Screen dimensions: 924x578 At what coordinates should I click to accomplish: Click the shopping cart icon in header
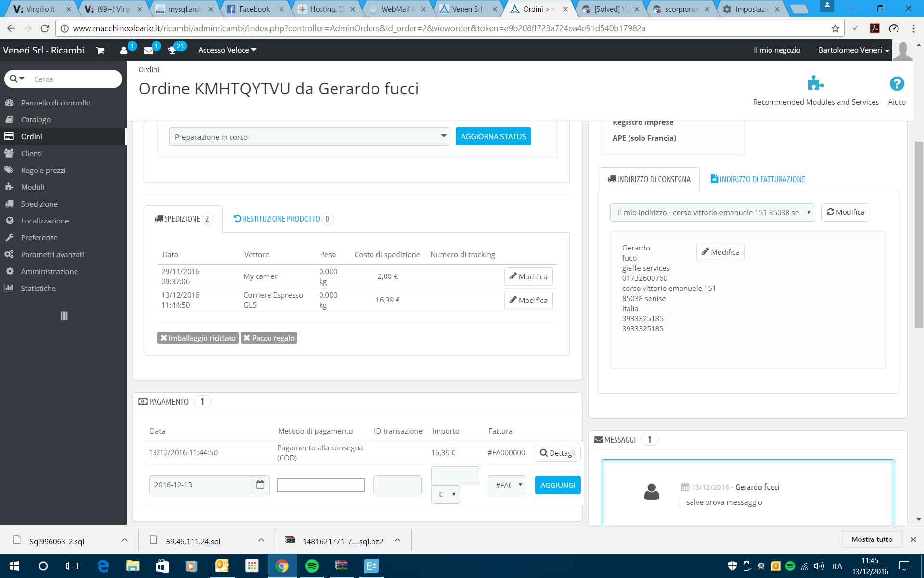pyautogui.click(x=101, y=50)
